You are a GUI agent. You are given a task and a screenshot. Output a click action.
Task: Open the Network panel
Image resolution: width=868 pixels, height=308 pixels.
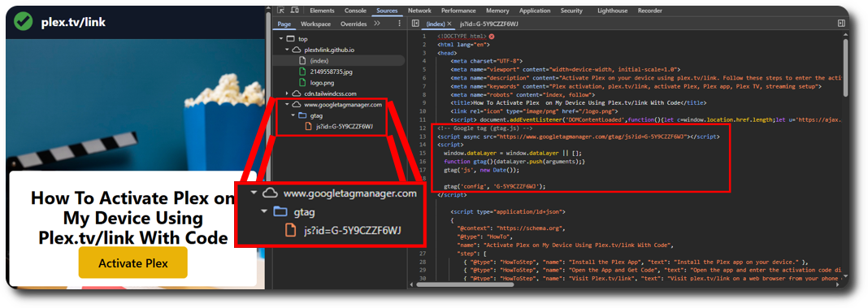[x=419, y=11]
